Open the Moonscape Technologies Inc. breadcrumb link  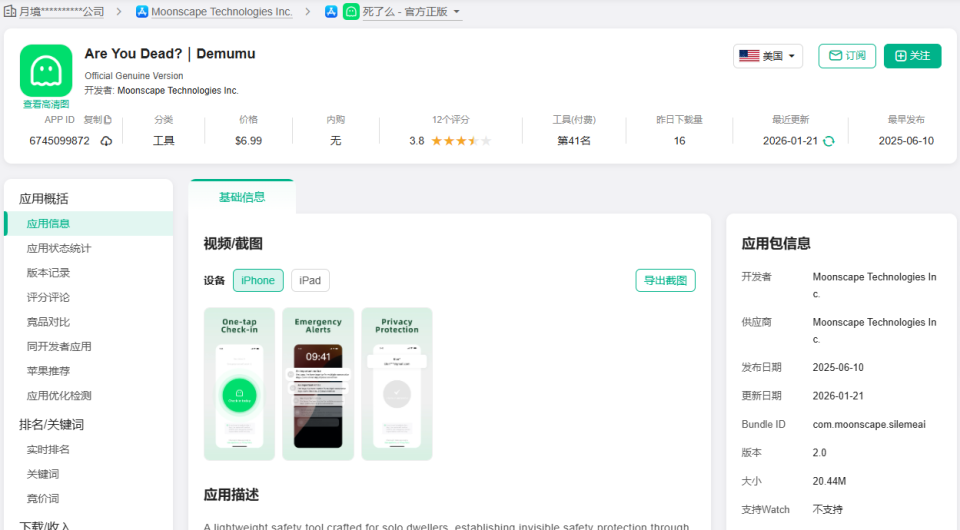[222, 12]
